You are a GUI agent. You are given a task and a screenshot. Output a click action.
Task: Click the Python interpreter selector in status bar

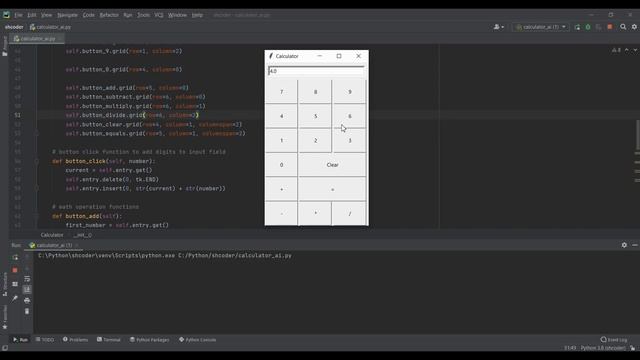[603, 348]
